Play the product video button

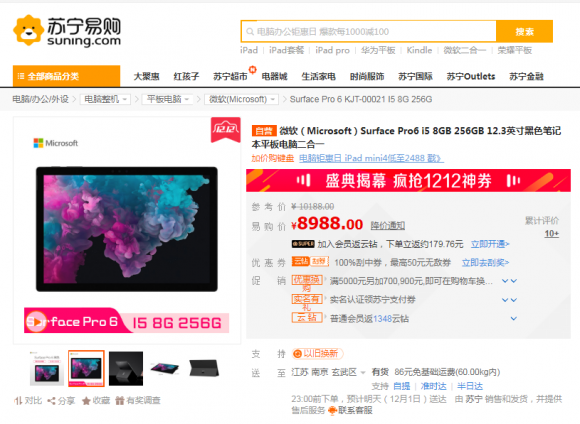coord(37,322)
